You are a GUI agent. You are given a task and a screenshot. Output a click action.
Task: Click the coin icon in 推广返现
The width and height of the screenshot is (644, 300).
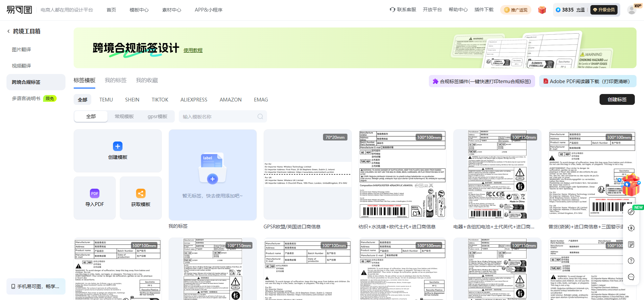pos(507,10)
